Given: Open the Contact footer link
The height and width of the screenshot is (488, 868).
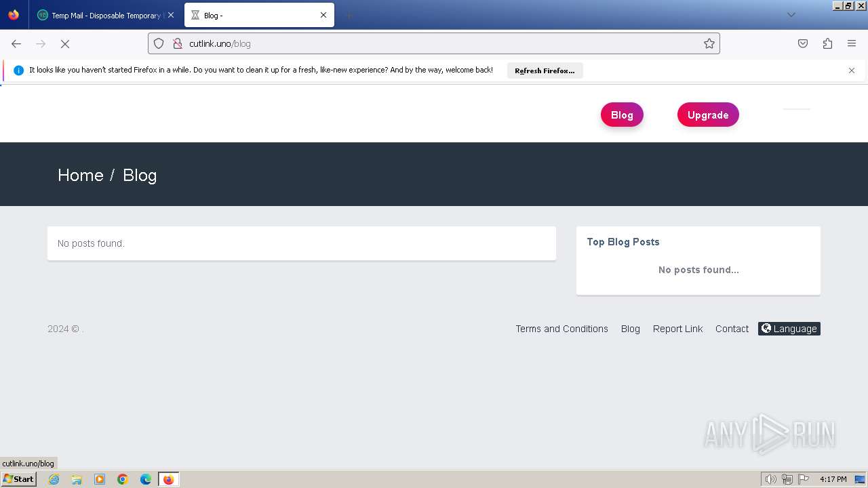Looking at the screenshot, I should [732, 329].
